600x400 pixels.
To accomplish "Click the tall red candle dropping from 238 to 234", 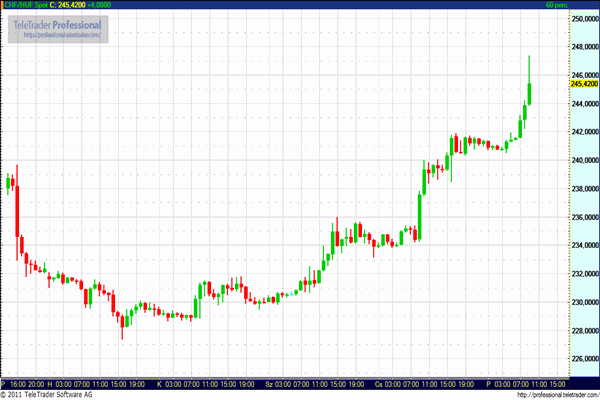I will tap(17, 211).
